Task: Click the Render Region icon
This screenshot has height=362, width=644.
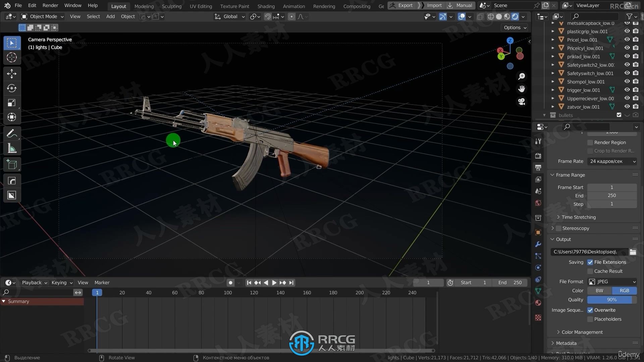Action: click(x=590, y=142)
